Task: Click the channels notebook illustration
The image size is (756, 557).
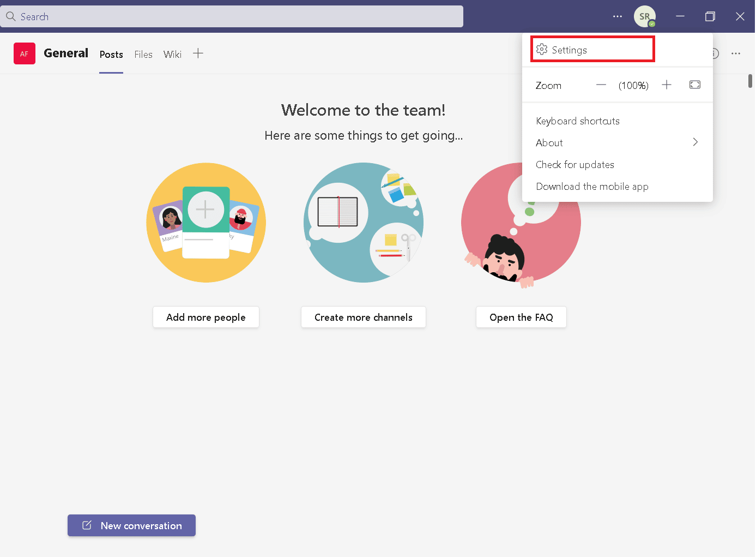Action: pos(364,223)
